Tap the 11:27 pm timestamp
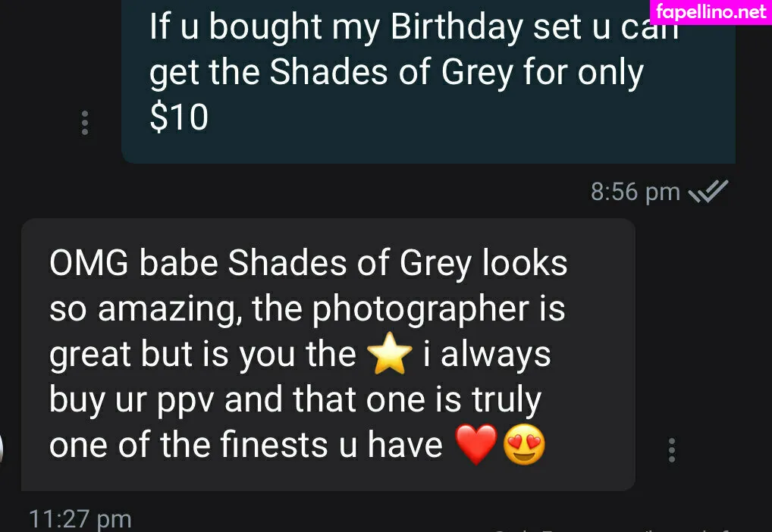 (x=80, y=520)
